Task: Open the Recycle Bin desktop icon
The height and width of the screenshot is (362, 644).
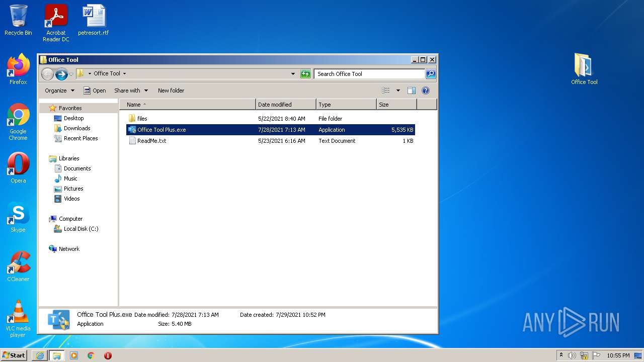Action: point(18,20)
